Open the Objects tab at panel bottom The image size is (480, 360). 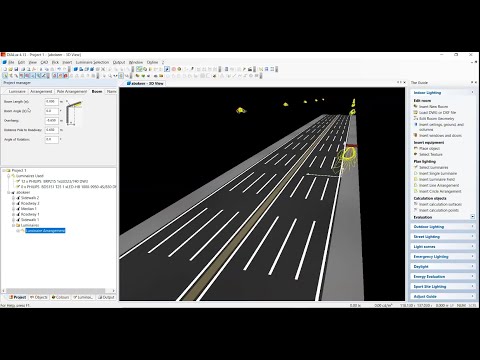click(x=39, y=297)
